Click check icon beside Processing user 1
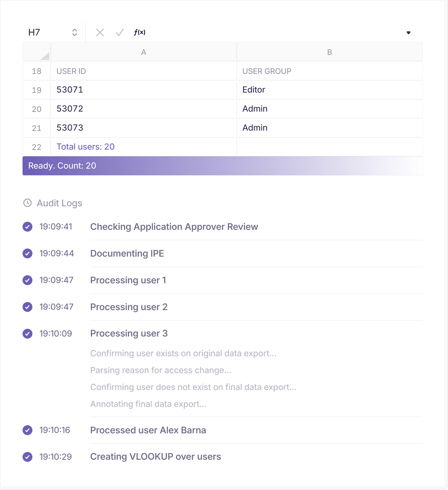Viewport: 448px width, 490px height. pyautogui.click(x=27, y=280)
